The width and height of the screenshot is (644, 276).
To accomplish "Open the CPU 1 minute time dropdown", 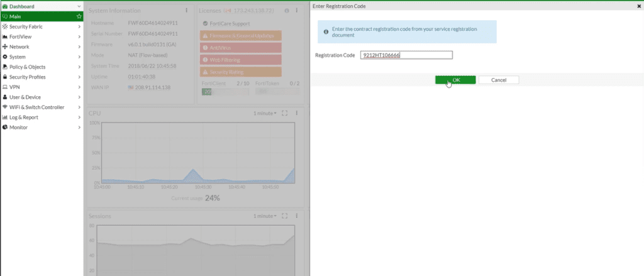I will (x=265, y=113).
